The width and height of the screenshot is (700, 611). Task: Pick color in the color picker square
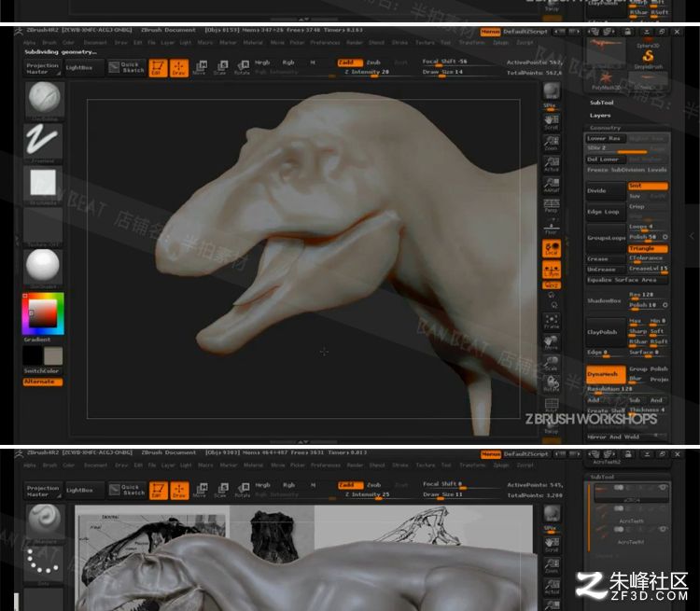(x=43, y=313)
